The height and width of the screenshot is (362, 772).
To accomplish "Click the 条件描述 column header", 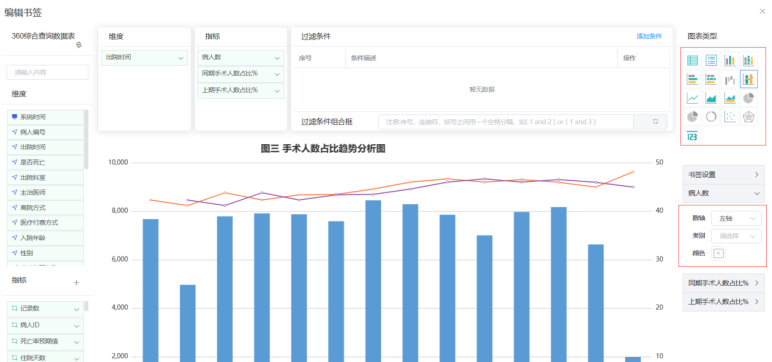I will [363, 58].
